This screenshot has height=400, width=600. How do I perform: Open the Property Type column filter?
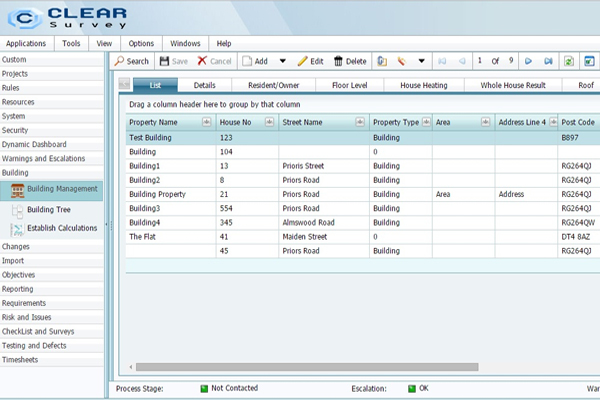pos(426,122)
